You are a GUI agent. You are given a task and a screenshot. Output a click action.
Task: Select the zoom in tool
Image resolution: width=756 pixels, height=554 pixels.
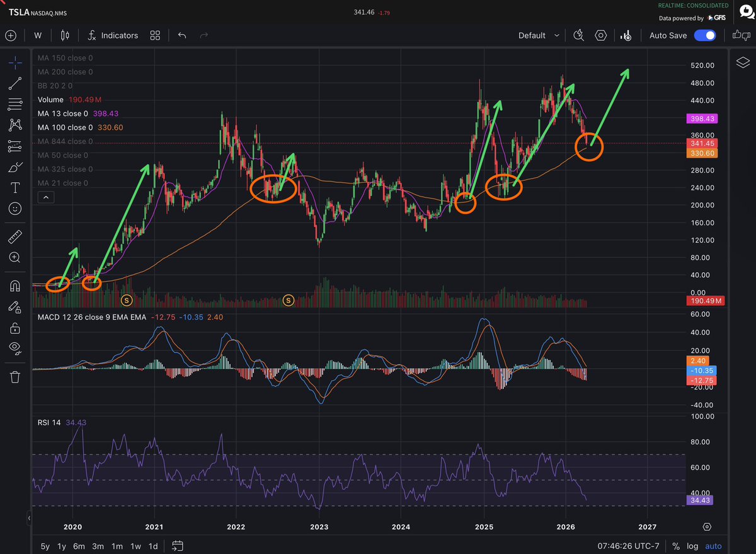[16, 257]
